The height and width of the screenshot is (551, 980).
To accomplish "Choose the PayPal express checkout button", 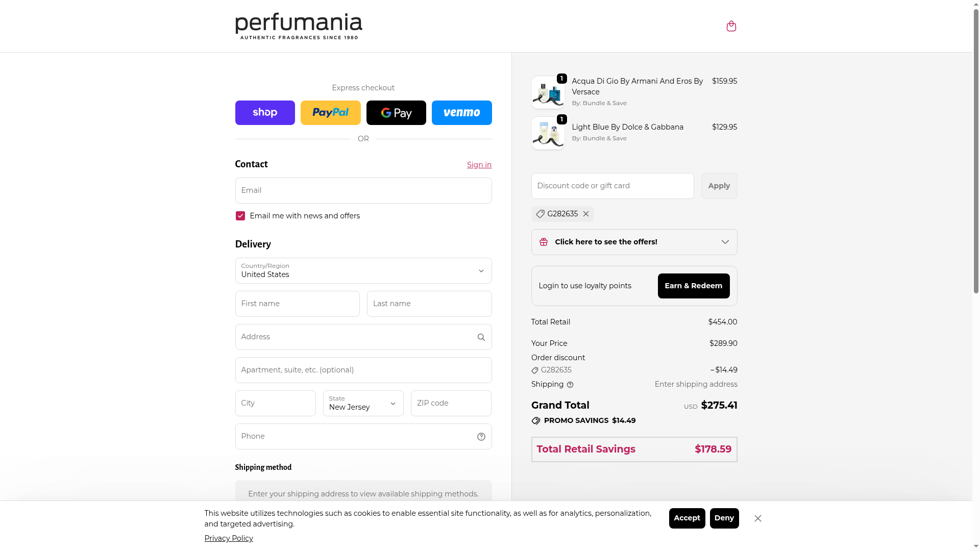I will 330,113.
